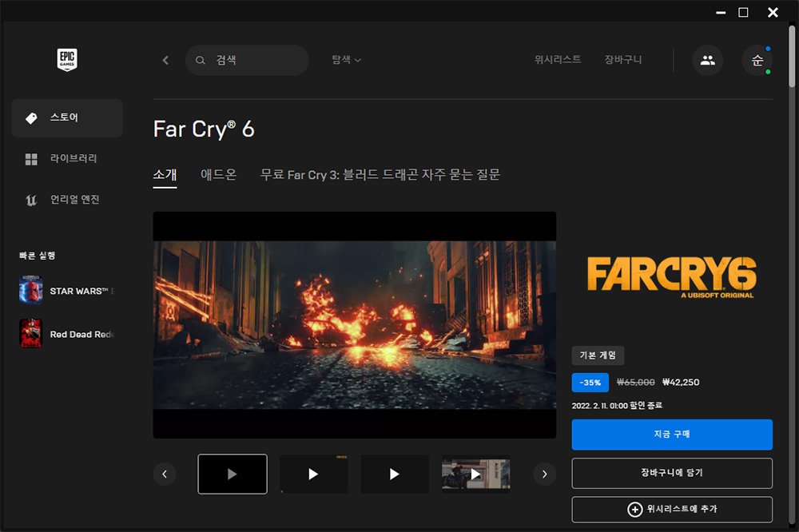Launch Red Dead Redemption quick launch icon
Image resolution: width=799 pixels, height=532 pixels.
click(30, 334)
